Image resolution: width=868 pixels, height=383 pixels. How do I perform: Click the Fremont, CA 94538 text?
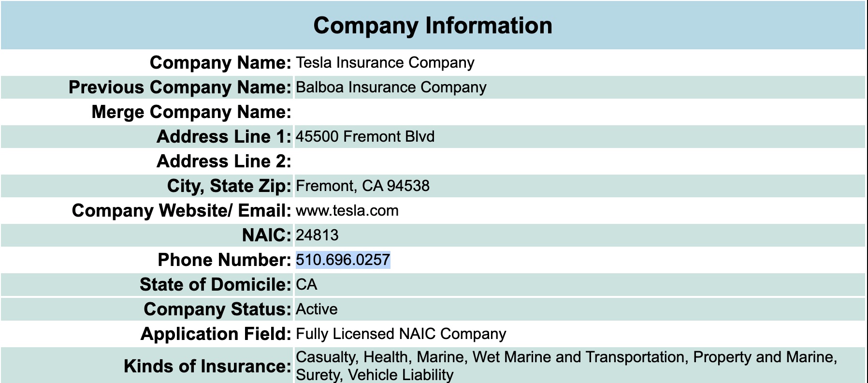(362, 186)
